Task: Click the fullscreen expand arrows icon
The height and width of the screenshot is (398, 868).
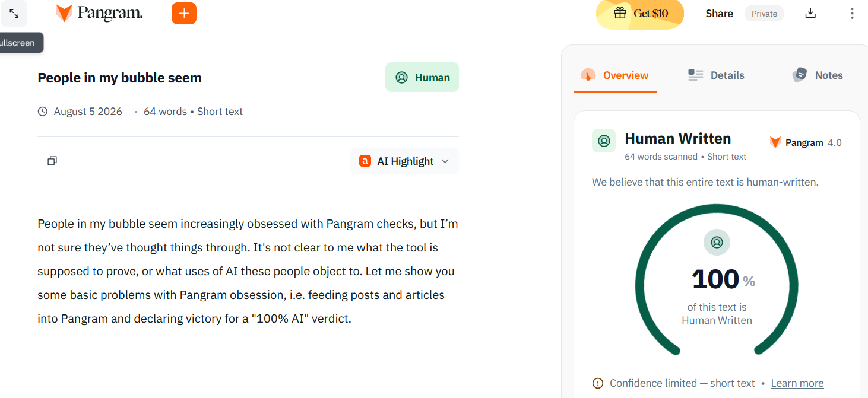Action: click(14, 13)
